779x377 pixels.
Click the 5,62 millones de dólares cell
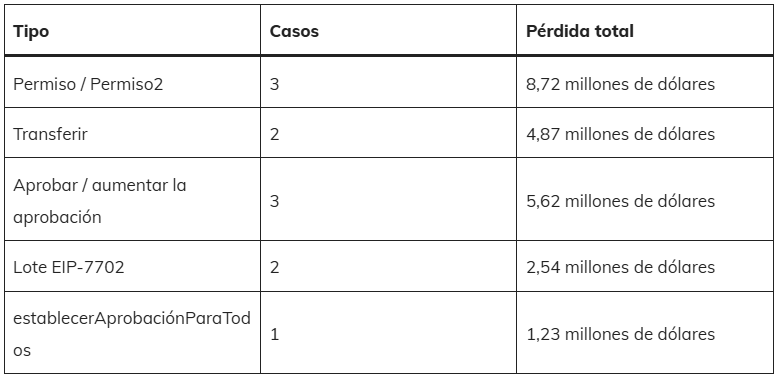[645, 200]
